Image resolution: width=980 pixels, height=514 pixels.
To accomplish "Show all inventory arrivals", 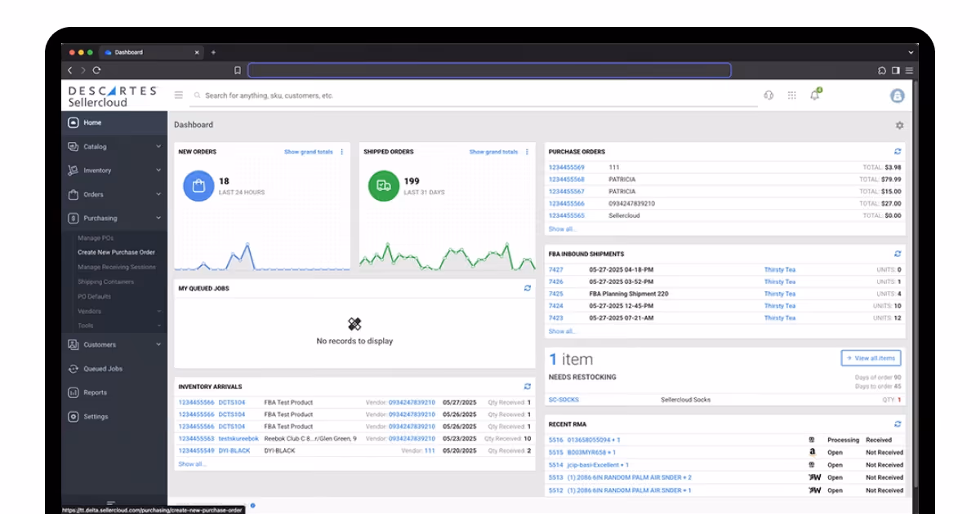I will point(192,464).
